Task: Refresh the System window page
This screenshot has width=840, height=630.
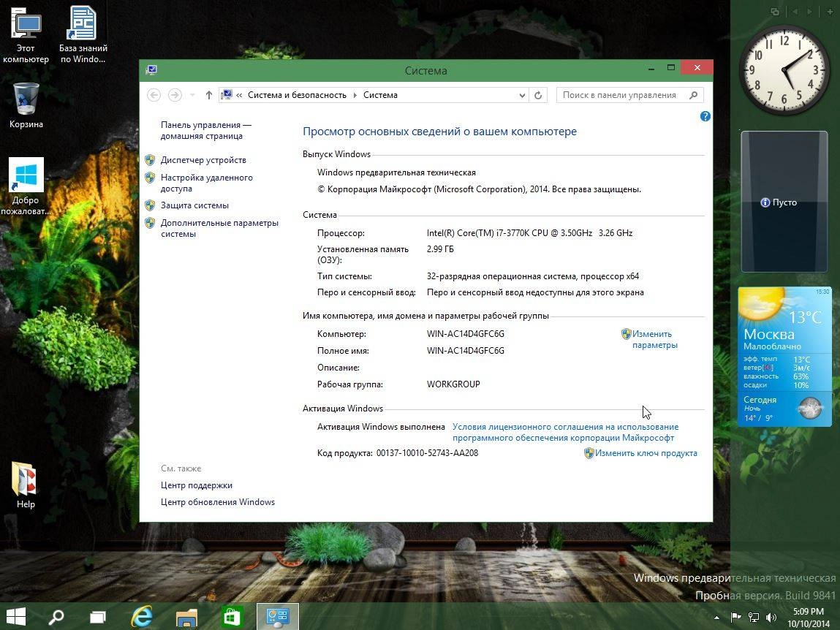Action: (x=538, y=95)
